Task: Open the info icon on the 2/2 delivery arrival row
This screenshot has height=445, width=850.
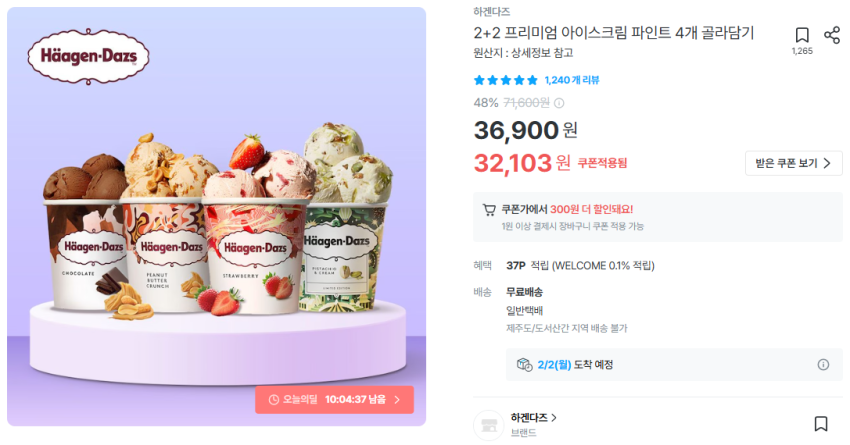Action: point(823,365)
